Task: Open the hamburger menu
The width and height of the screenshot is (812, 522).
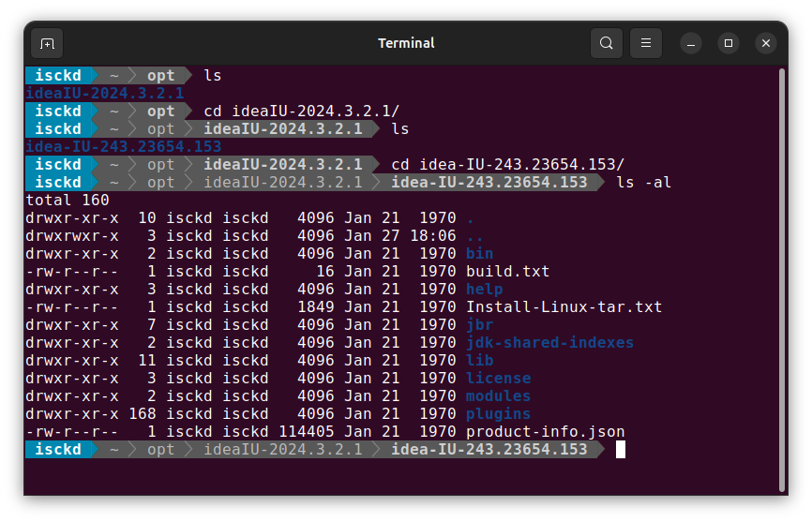Action: coord(646,43)
